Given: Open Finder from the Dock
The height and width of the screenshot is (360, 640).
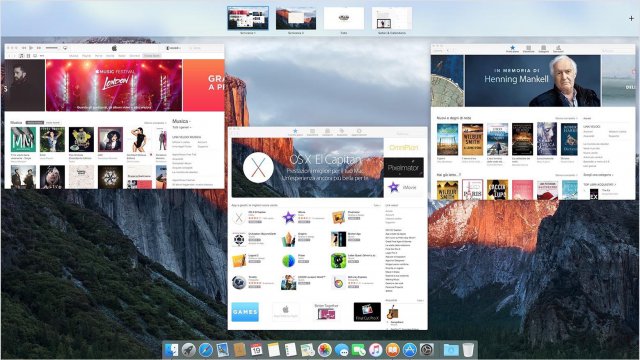Looking at the screenshot, I should click(171, 350).
